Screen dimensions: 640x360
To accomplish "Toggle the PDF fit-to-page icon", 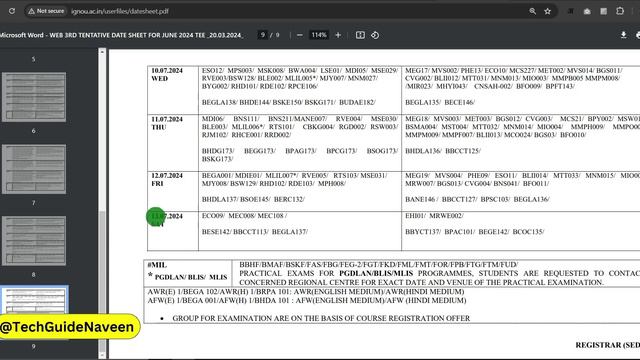I will (360, 35).
